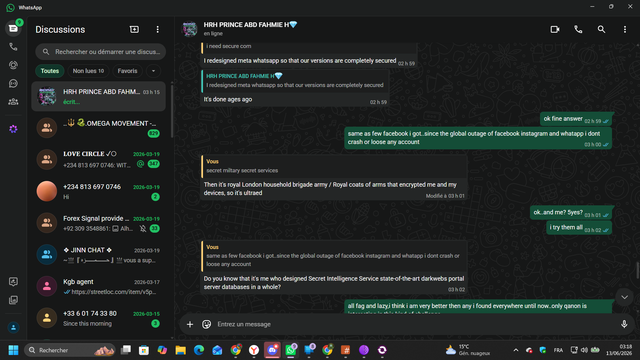Open Discord from taskbar
The width and height of the screenshot is (640, 360).
[x=272, y=350]
